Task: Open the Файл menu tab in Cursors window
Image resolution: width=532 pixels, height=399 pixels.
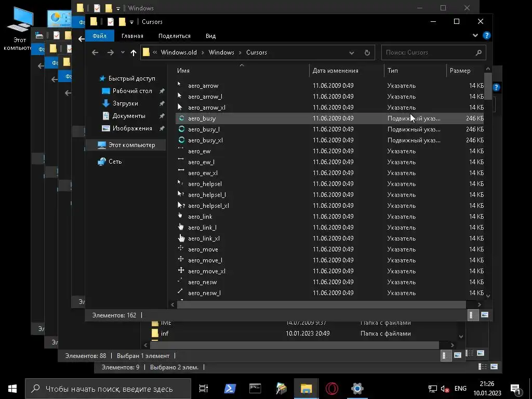Action: tap(99, 36)
